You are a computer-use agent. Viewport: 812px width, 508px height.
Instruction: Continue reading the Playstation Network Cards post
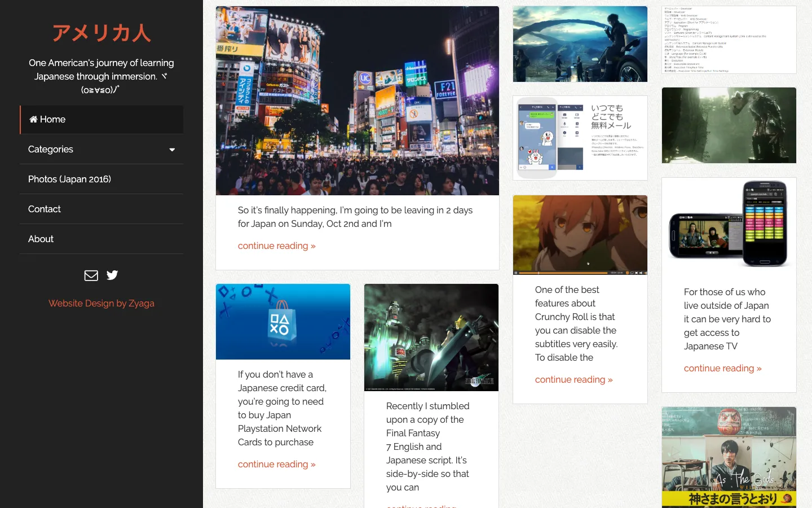click(277, 464)
